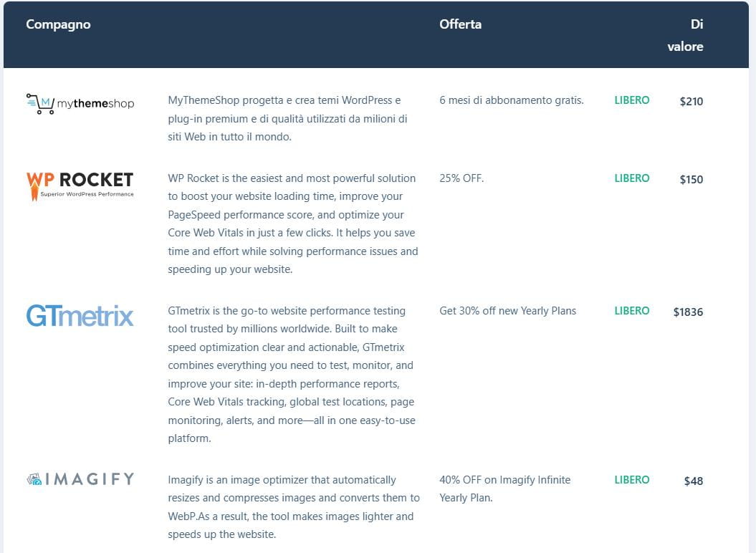This screenshot has height=553, width=756.
Task: Click the $48 value
Action: coord(693,481)
